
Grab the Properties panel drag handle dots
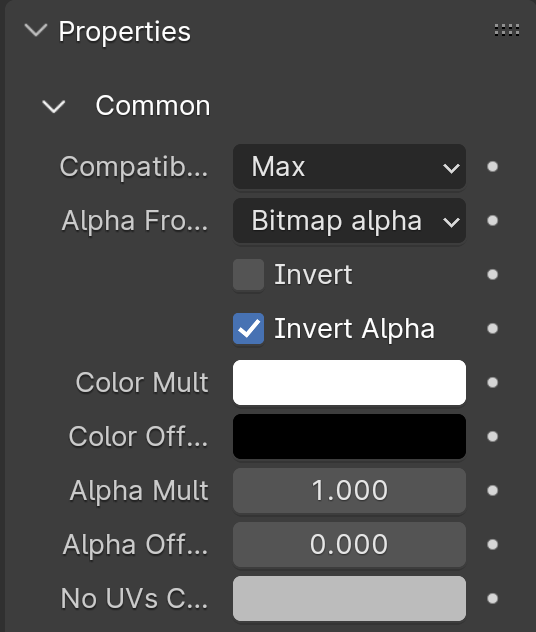coord(507,30)
